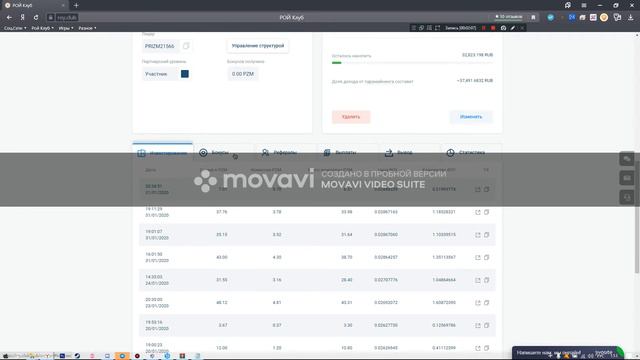Screen dimensions: 640x360
Task: Select the first investments tab
Action: [162, 153]
